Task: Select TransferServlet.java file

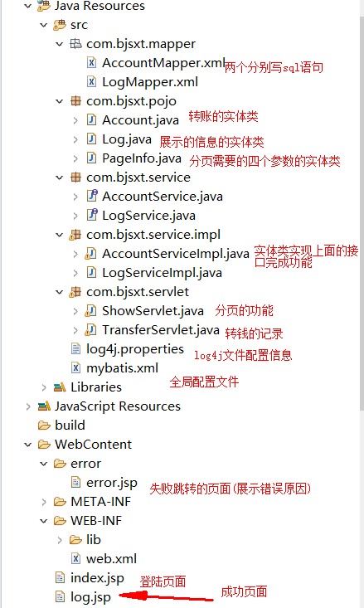Action: click(161, 329)
